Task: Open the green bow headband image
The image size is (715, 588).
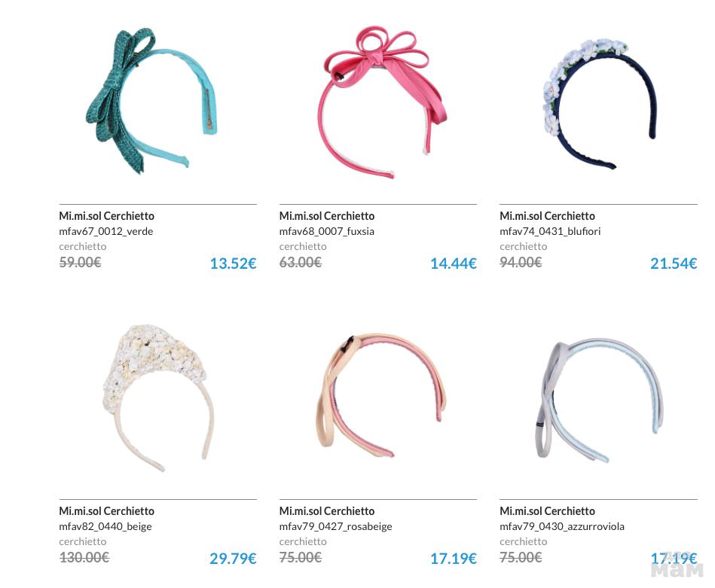Action: [x=152, y=101]
